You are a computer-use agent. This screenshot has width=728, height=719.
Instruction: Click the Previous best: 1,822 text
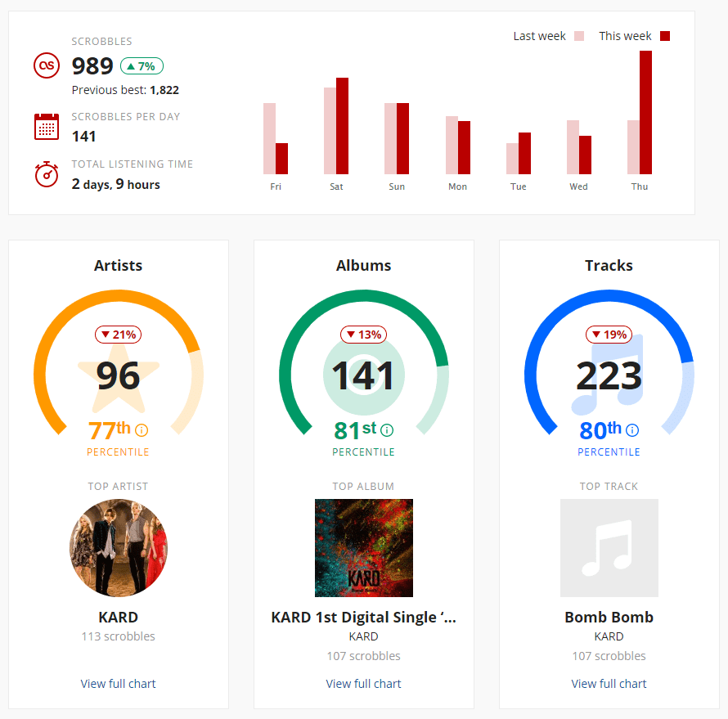125,90
